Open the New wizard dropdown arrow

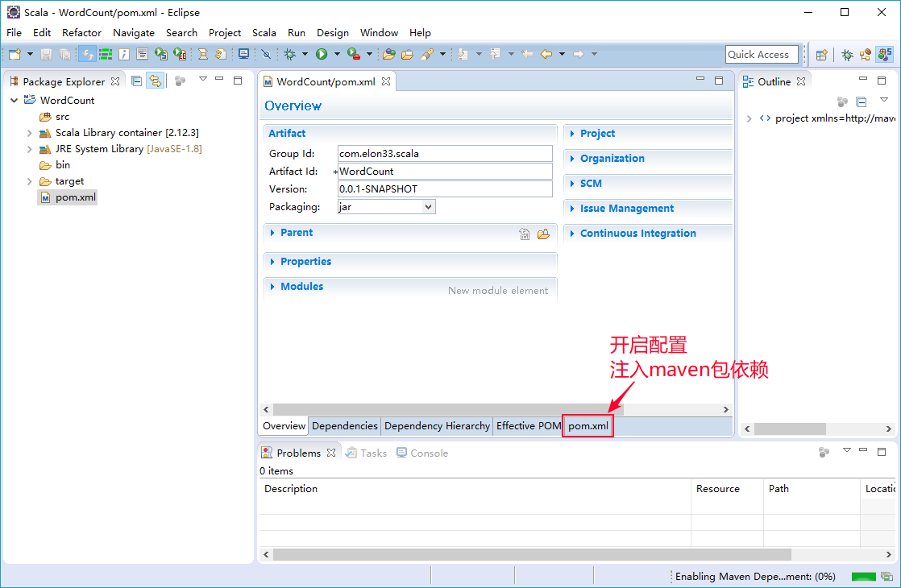(x=30, y=54)
